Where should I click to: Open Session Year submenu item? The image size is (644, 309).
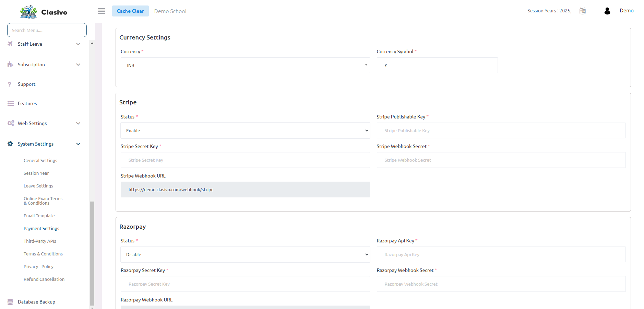coord(36,173)
